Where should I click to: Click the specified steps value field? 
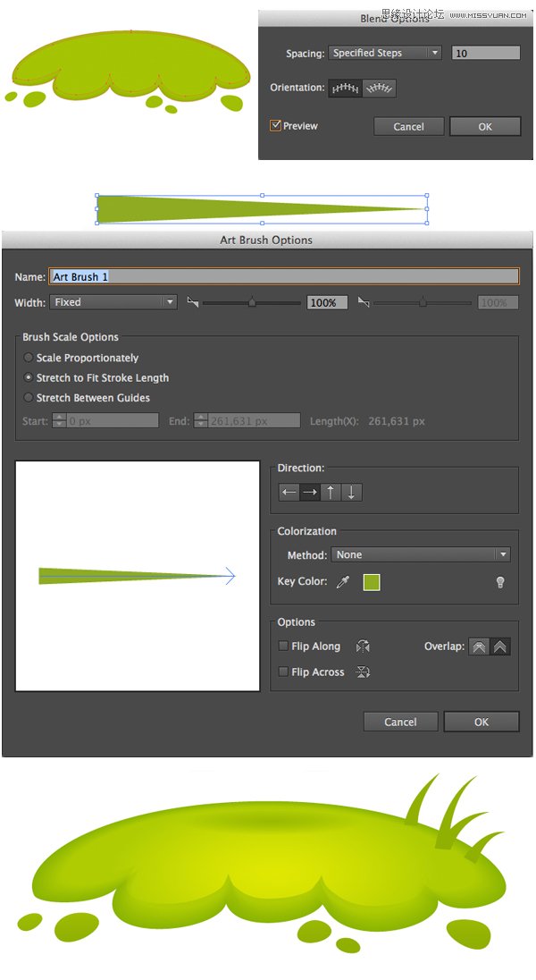pyautogui.click(x=485, y=53)
